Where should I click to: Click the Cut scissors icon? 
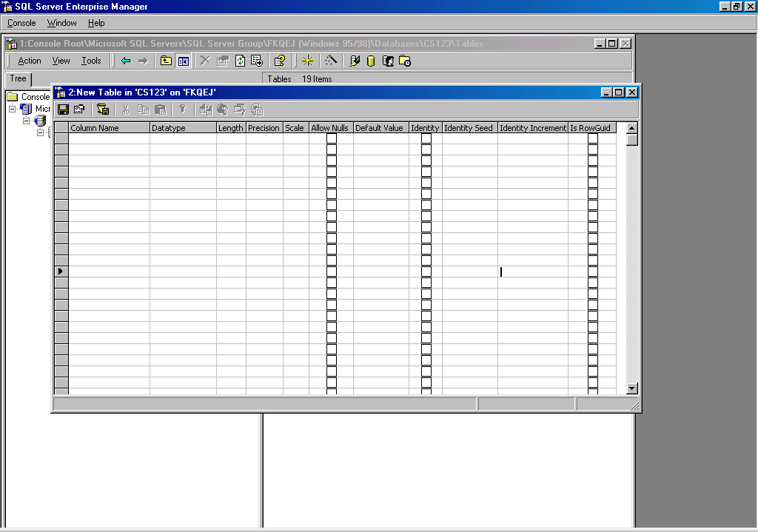pyautogui.click(x=126, y=110)
